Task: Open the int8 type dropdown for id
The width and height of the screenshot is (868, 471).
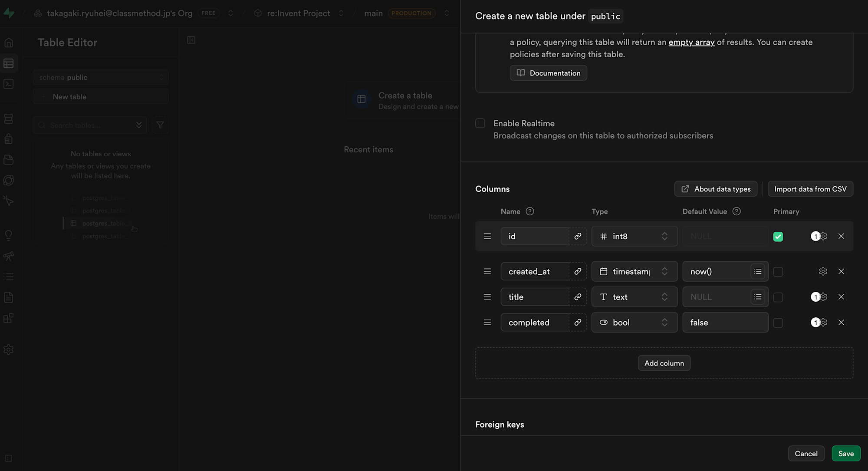Action: coord(634,236)
